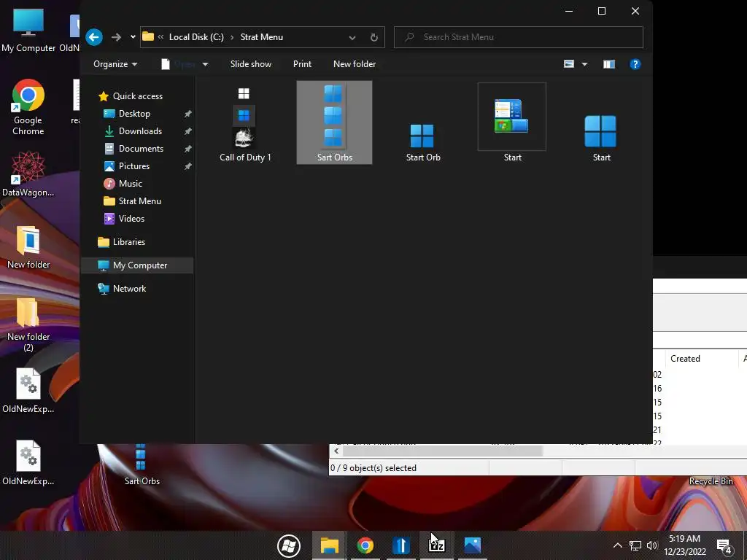The width and height of the screenshot is (747, 560).
Task: Go back with the blue back arrow
Action: pos(94,37)
